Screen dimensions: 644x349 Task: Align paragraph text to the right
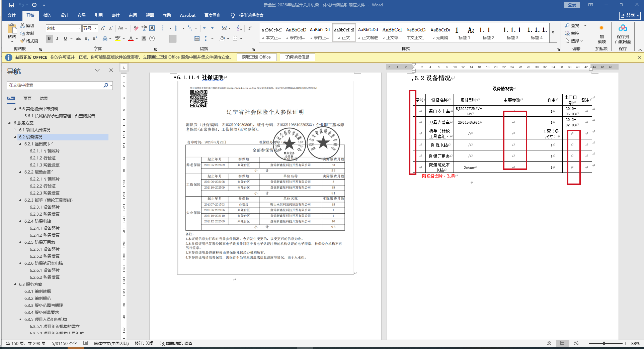(181, 38)
